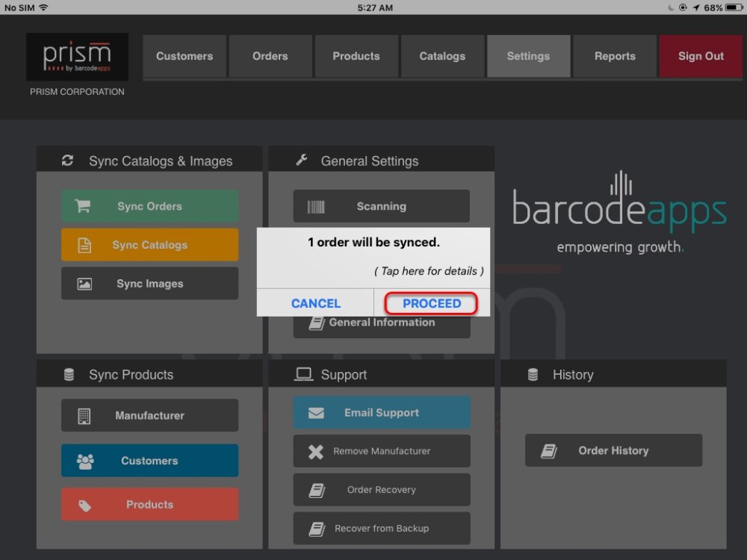Tap the book icon on Recover from Backup
The height and width of the screenshot is (560, 747).
317,529
